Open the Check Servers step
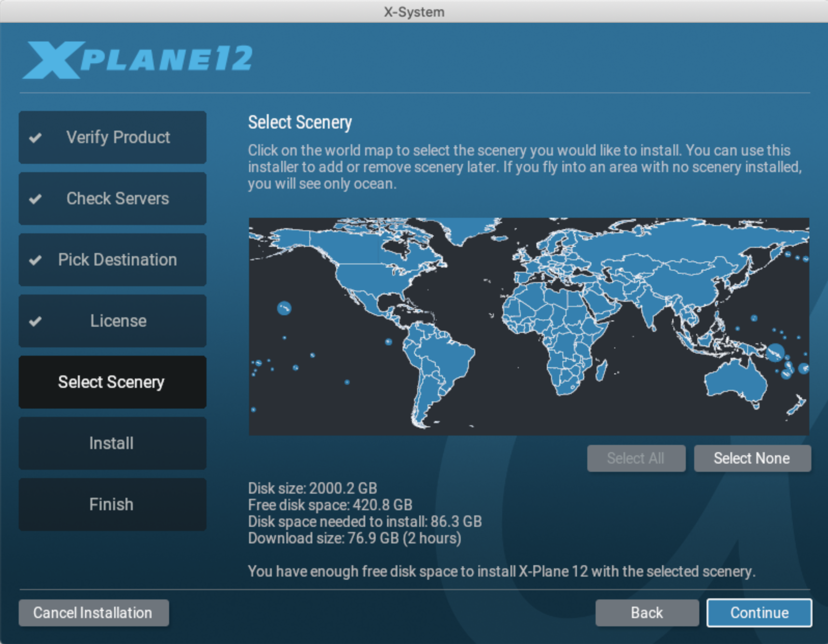 coord(113,199)
